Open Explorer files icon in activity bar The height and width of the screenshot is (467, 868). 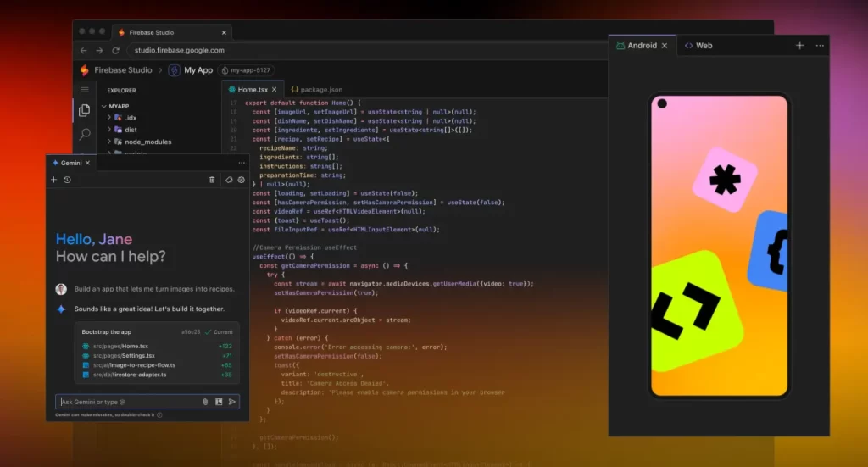tap(84, 110)
